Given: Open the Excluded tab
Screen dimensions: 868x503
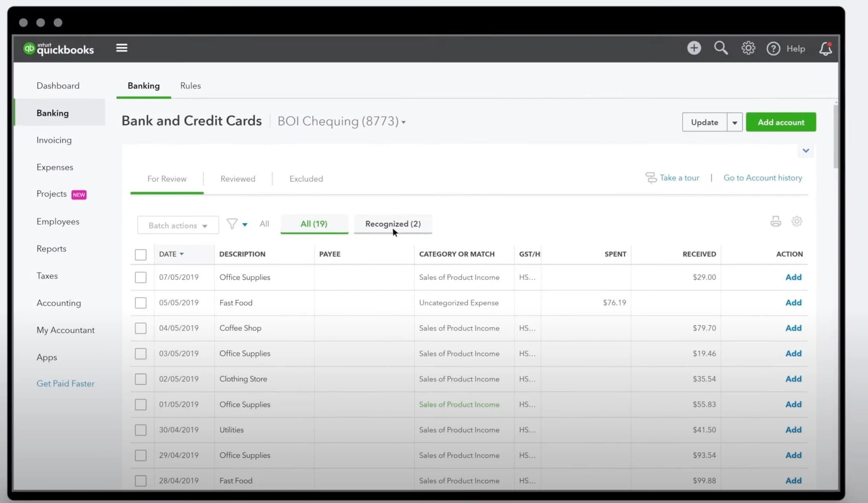Looking at the screenshot, I should tap(306, 179).
